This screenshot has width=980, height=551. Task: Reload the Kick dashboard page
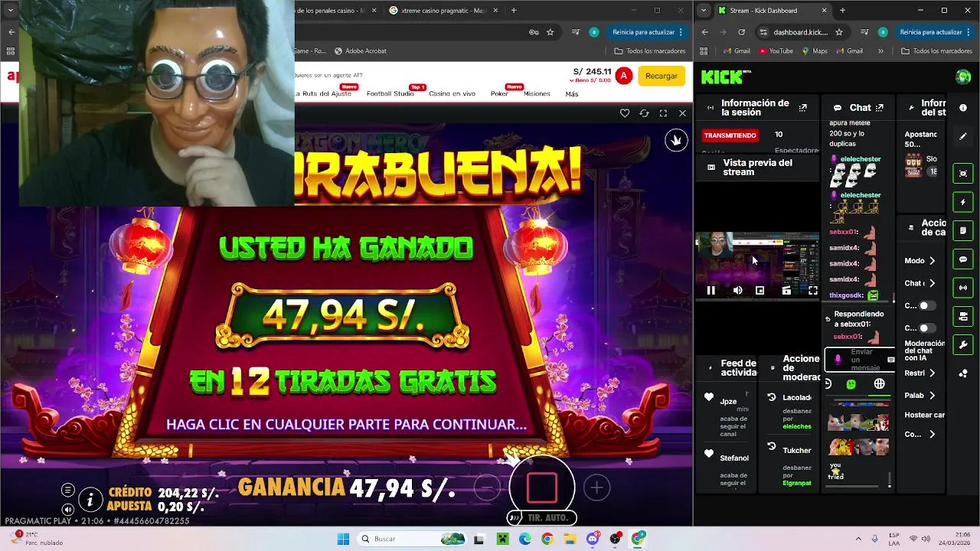(741, 32)
